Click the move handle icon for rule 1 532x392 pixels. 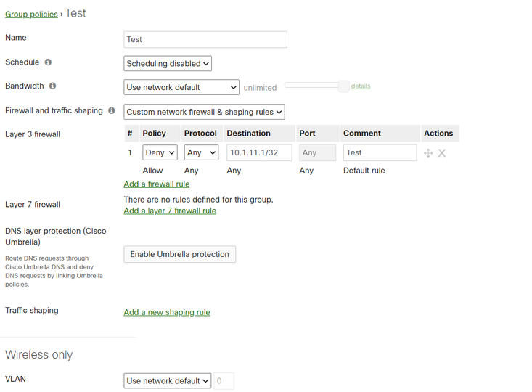pos(428,153)
